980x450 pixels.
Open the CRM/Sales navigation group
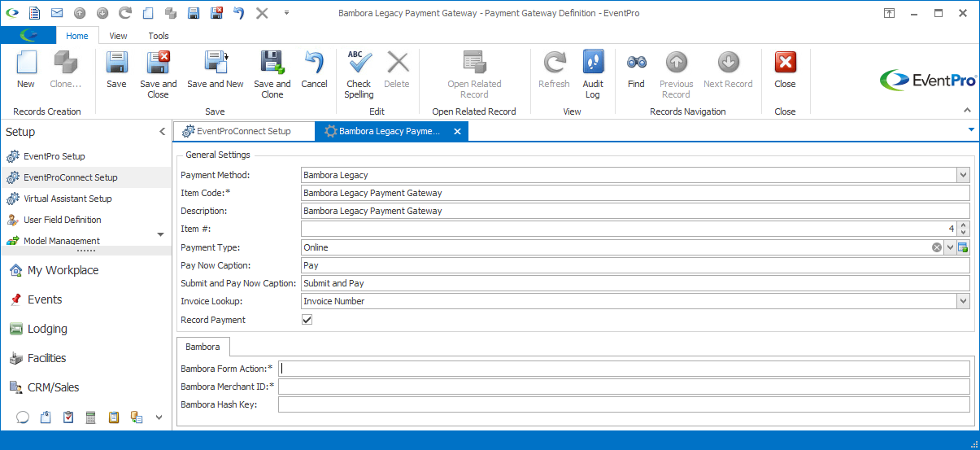(x=86, y=387)
